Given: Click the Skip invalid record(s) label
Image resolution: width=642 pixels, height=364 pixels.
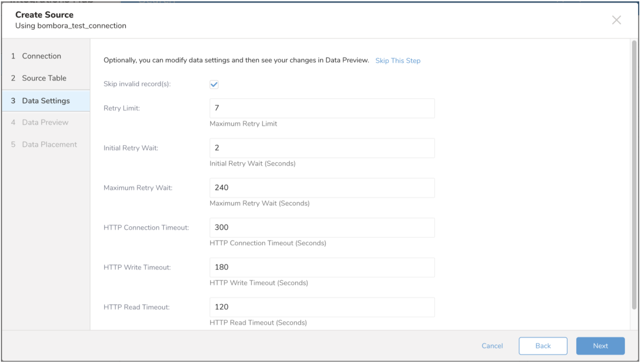Looking at the screenshot, I should (137, 84).
